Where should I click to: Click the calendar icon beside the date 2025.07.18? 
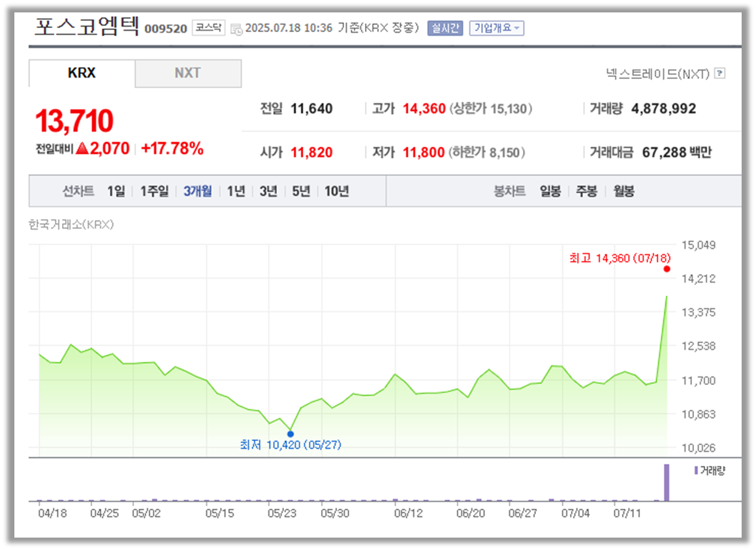pos(236,29)
